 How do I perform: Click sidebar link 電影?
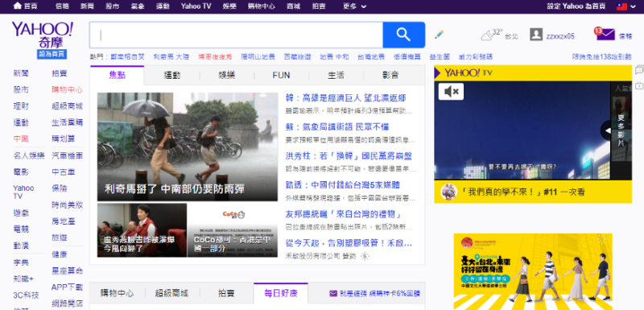click(21, 172)
